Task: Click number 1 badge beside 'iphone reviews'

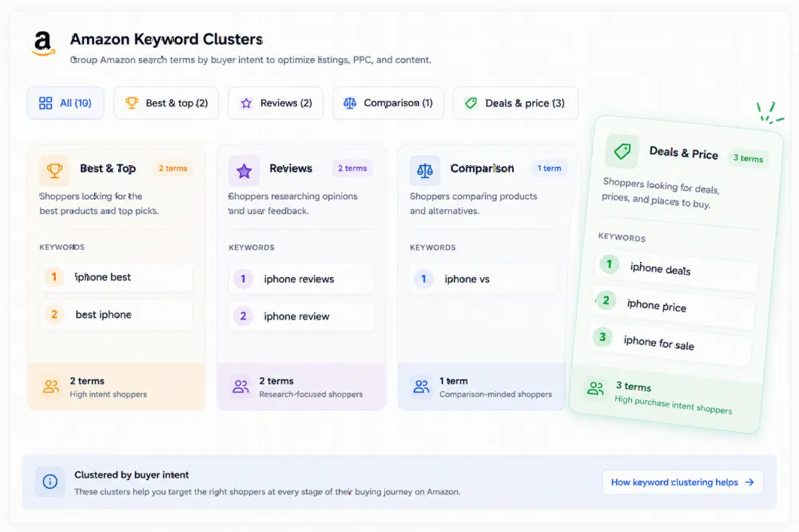Action: pos(243,279)
